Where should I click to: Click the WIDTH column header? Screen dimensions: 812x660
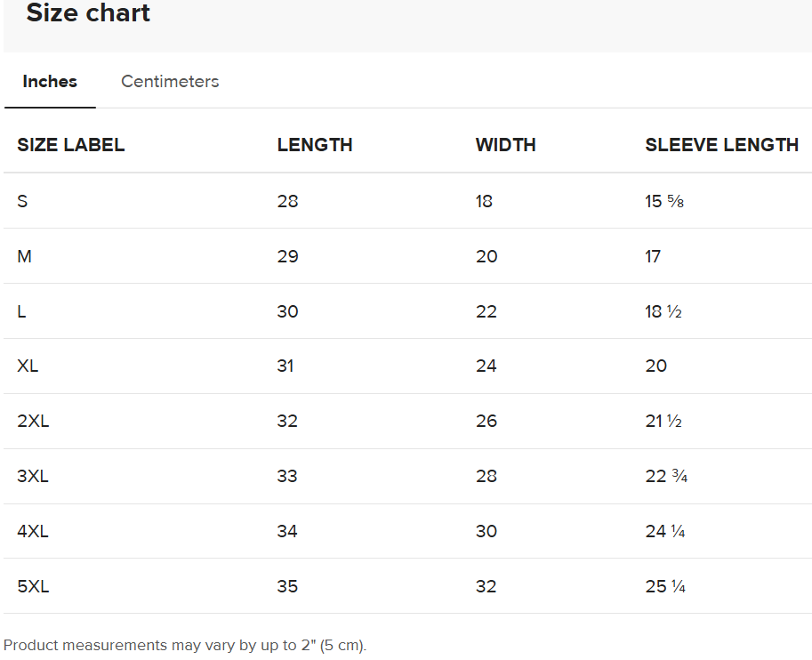coord(505,145)
